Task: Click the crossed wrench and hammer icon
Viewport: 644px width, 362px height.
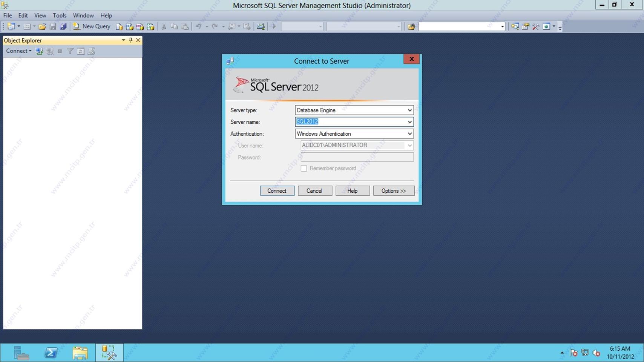Action: (536, 26)
